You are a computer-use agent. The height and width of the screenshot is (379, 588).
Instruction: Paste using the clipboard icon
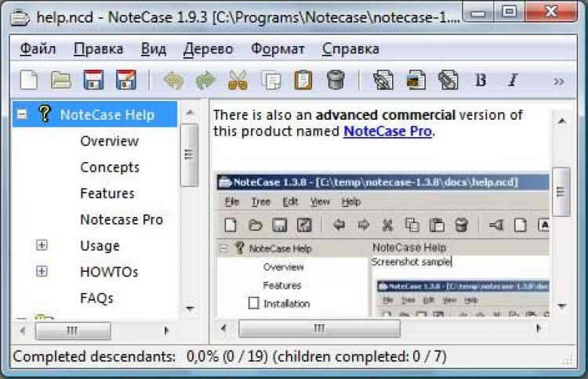click(x=303, y=80)
